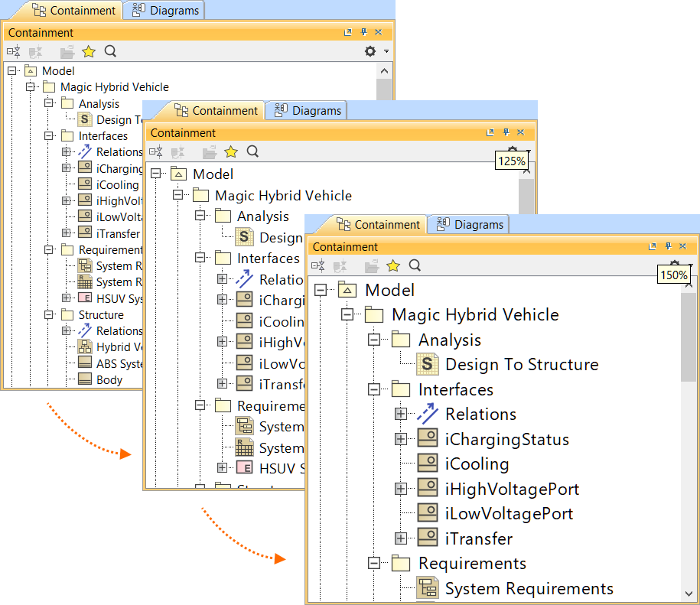Toggle the floating window button in the top-left panel header

coord(348,33)
